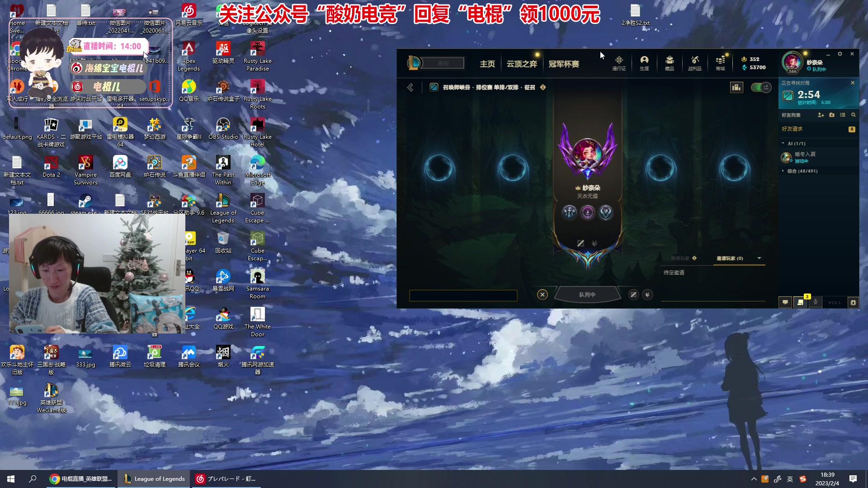Open 云顶之弈 tab

(522, 64)
